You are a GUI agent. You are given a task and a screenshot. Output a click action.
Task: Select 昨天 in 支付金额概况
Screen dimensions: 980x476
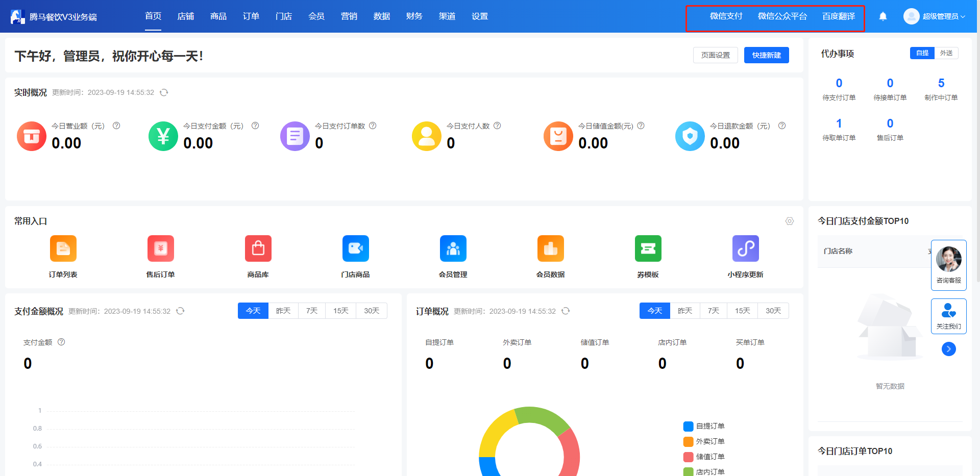coord(283,311)
